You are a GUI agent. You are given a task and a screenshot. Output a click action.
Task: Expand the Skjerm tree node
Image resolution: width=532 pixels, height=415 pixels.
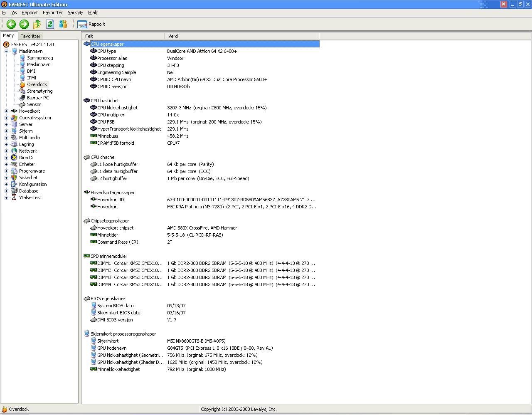coord(6,131)
